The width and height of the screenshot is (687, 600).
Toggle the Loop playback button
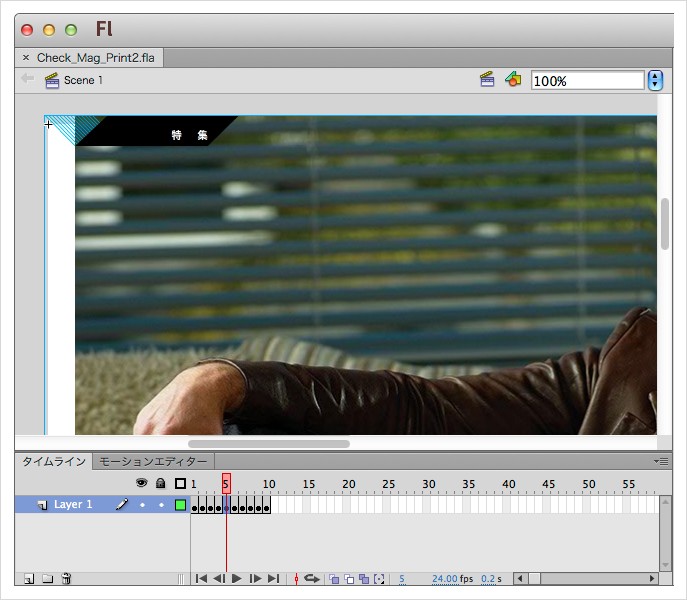coord(312,579)
